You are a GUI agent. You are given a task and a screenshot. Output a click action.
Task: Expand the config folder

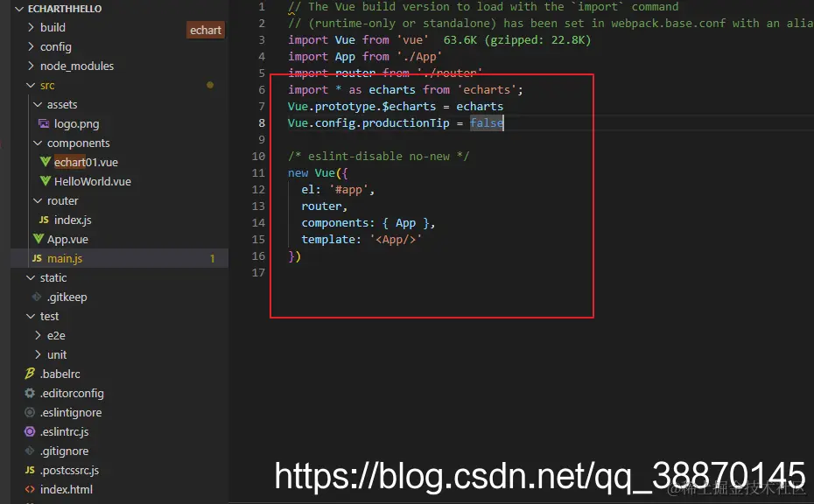point(31,46)
